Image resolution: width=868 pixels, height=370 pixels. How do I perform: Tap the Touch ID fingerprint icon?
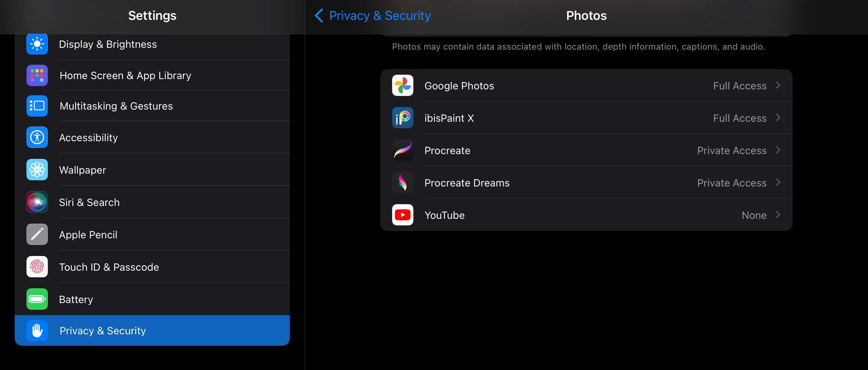(x=37, y=267)
